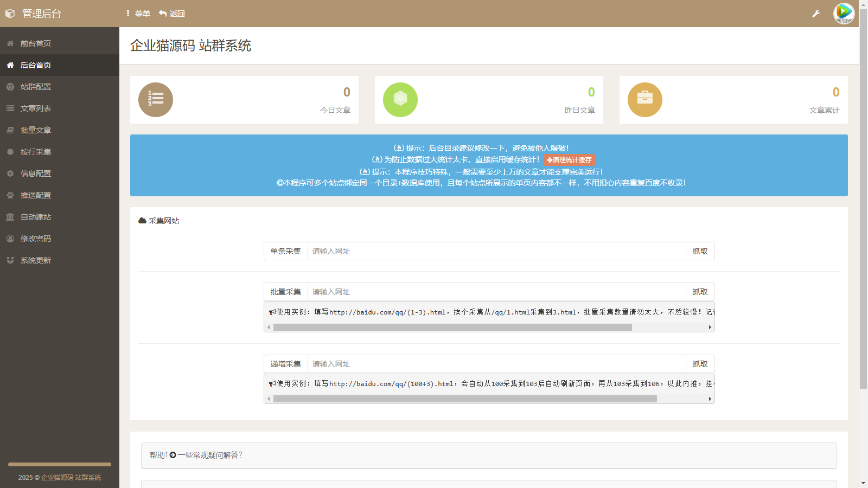
Task: Select the 文章列表 list icon
Action: pos(10,108)
